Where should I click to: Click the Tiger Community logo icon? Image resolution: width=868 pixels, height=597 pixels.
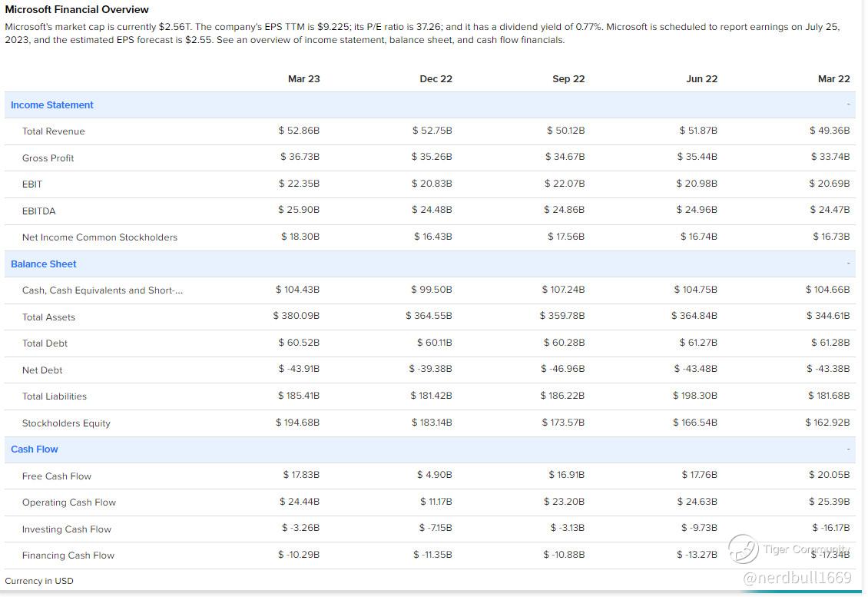coord(743,549)
